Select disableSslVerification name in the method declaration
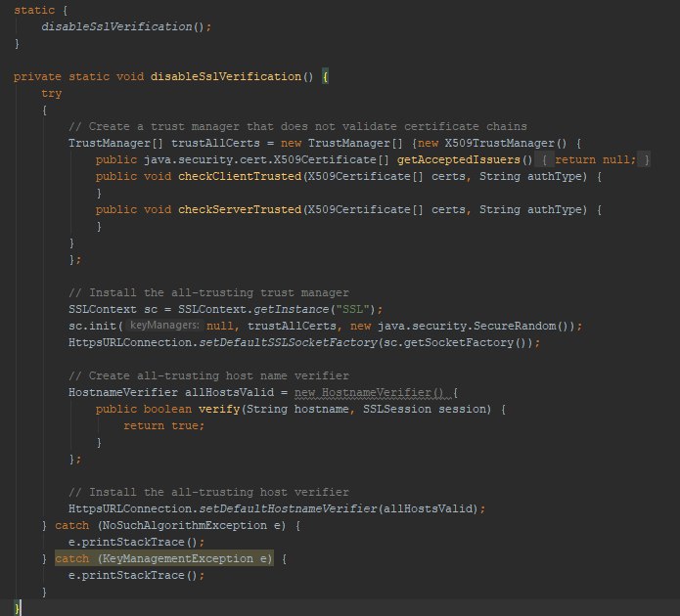Image resolution: width=680 pixels, height=616 pixels. click(x=225, y=76)
